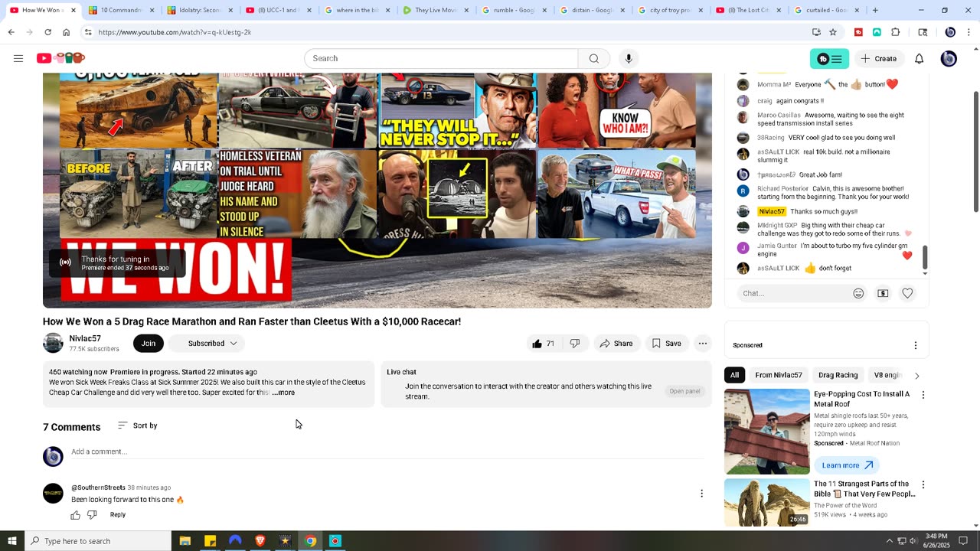Image resolution: width=980 pixels, height=551 pixels.
Task: Click the live chat scrollbar
Action: click(925, 258)
